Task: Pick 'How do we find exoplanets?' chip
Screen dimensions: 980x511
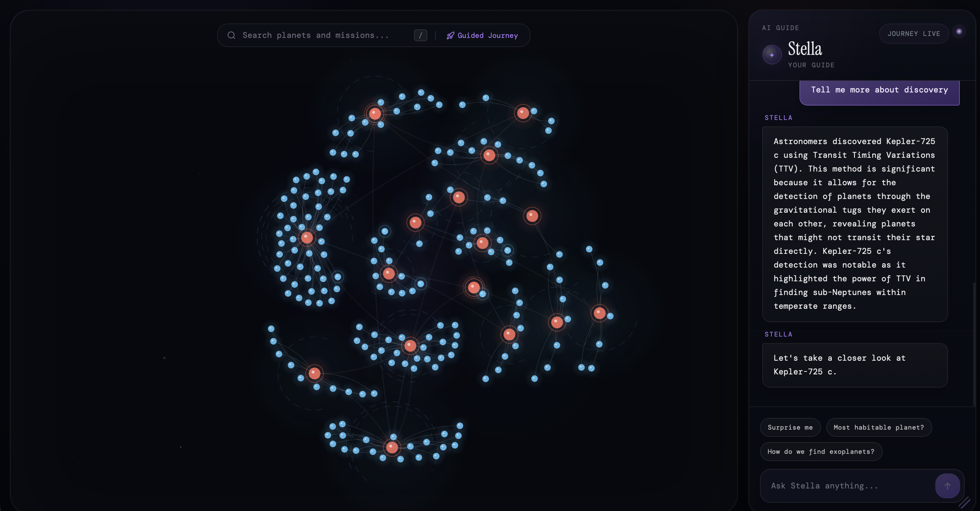Action: point(821,452)
